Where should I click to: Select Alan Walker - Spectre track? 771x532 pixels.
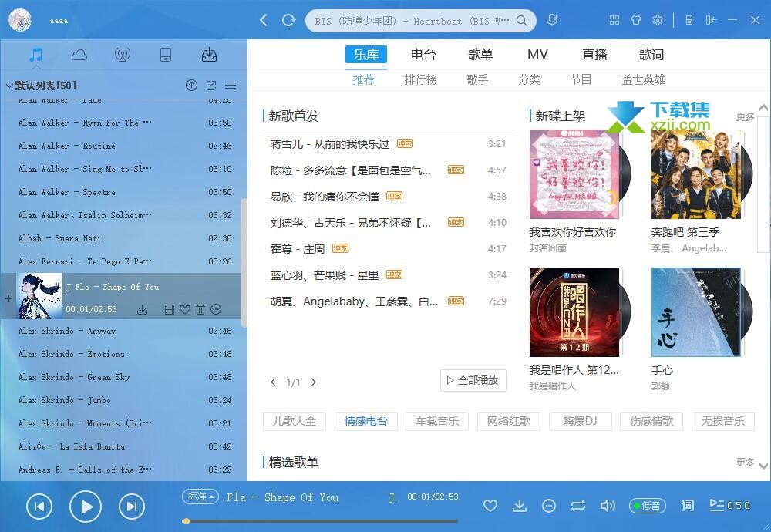[x=120, y=192]
